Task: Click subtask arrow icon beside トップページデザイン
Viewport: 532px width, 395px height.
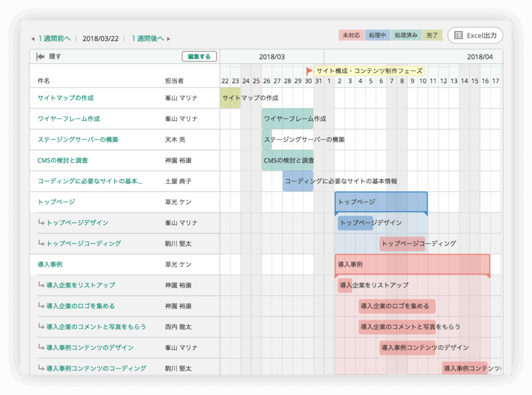Action: [x=42, y=222]
